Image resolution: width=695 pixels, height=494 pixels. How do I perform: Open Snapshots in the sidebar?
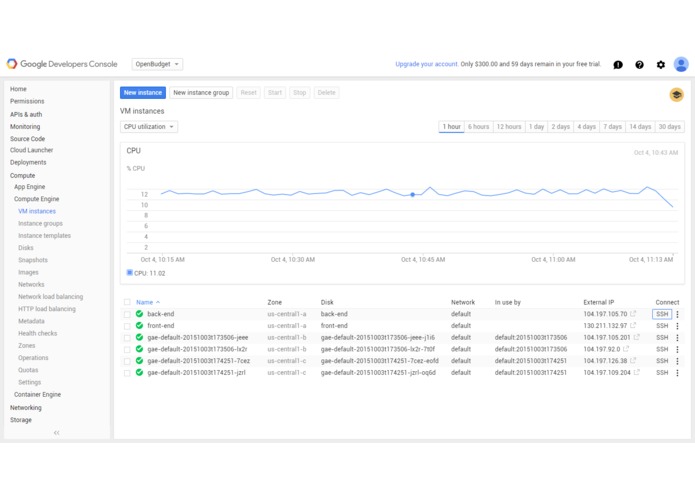point(33,260)
